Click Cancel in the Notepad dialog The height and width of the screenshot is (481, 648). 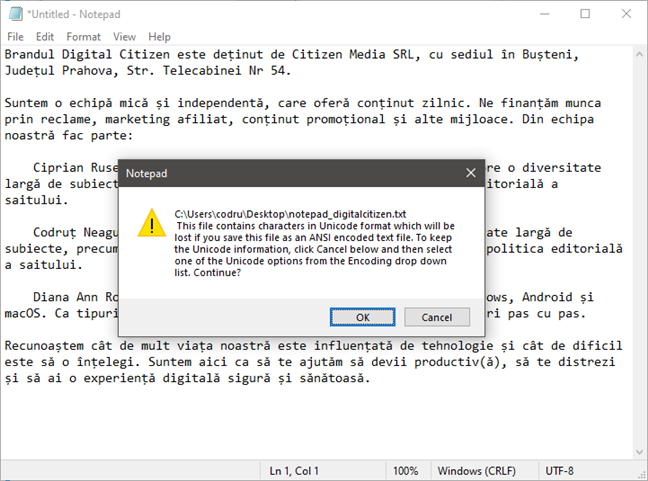tap(437, 317)
